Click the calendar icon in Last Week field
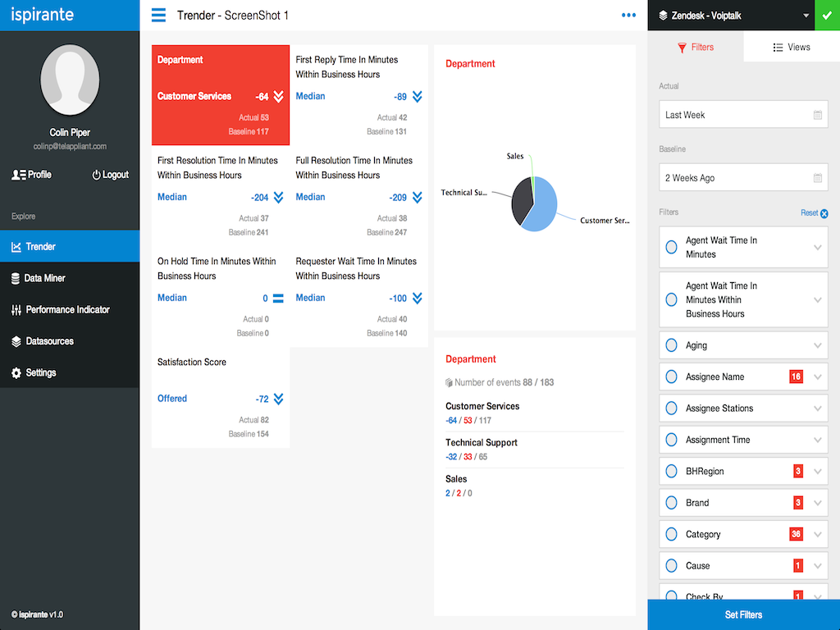This screenshot has width=840, height=630. click(x=817, y=115)
